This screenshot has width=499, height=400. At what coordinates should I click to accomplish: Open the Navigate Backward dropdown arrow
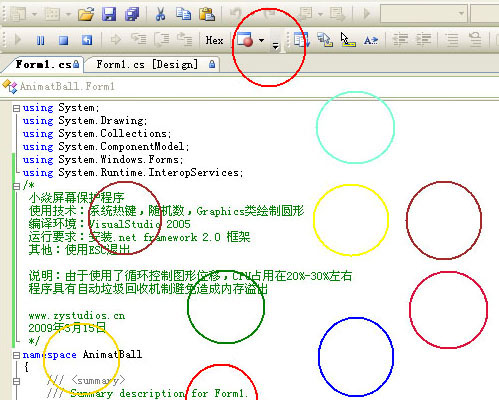click(320, 14)
